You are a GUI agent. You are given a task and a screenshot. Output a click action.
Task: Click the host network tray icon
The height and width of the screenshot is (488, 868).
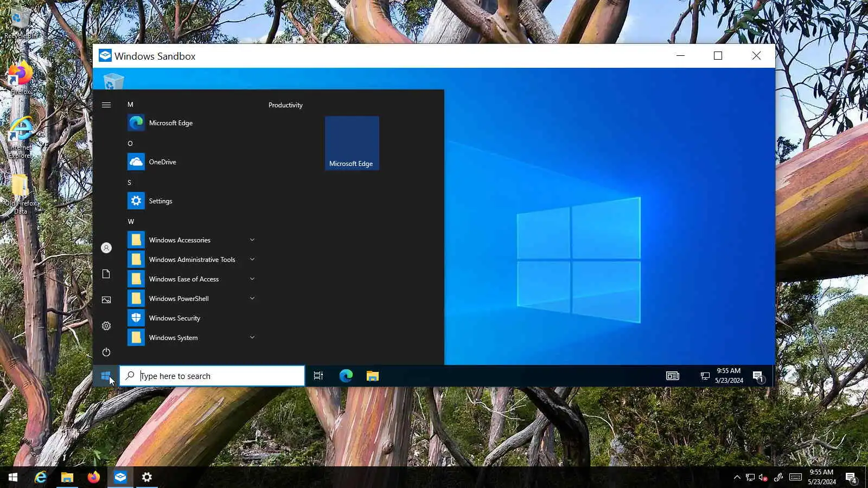tap(750, 477)
